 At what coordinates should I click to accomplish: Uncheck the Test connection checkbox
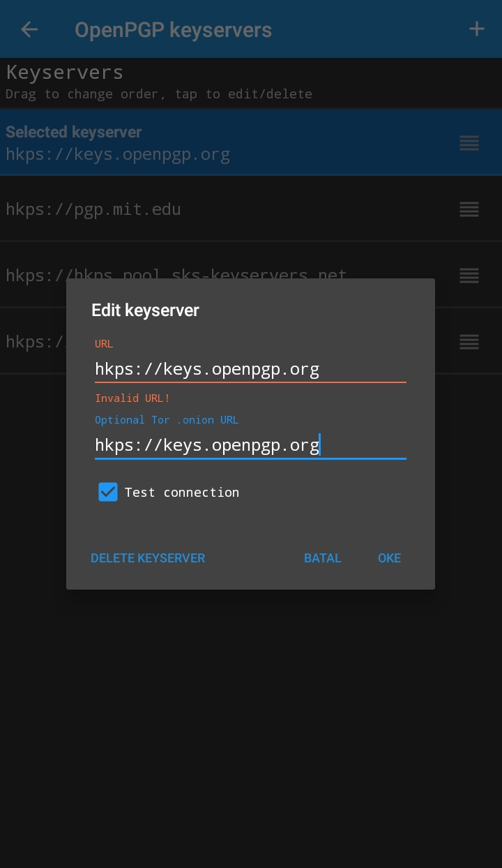[108, 492]
